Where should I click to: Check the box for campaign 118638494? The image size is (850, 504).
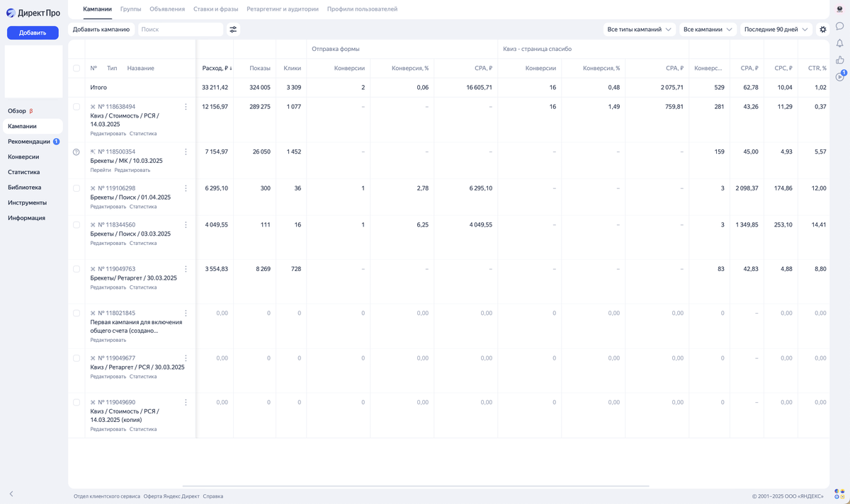click(76, 107)
